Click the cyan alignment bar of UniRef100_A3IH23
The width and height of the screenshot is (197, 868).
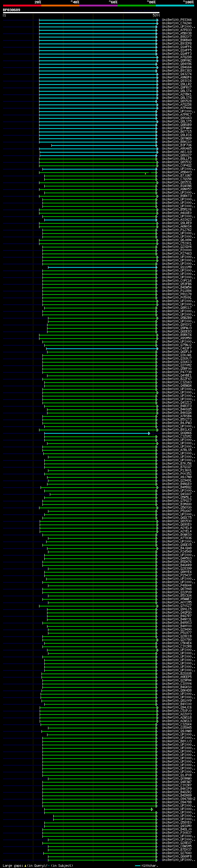coord(101,220)
